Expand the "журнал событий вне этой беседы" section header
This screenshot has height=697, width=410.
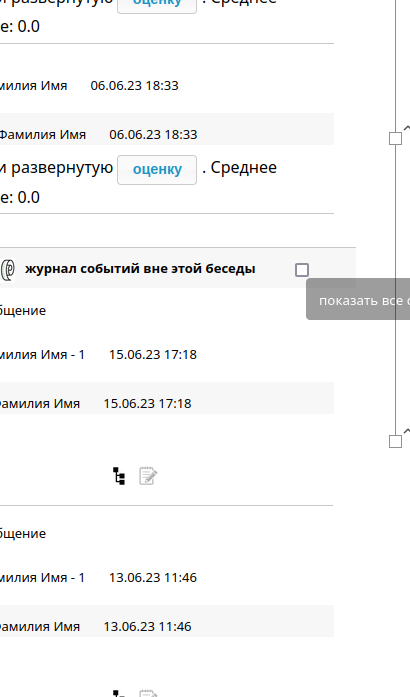[178, 268]
